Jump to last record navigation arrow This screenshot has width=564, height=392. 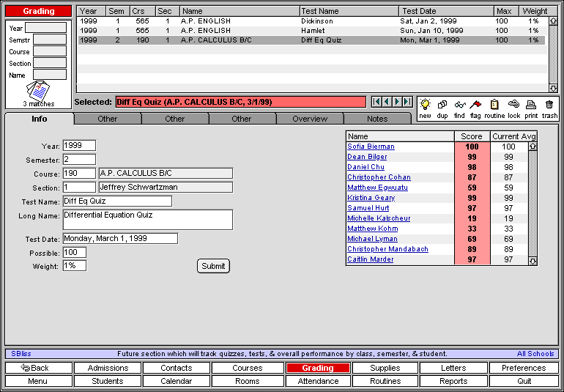tap(407, 102)
